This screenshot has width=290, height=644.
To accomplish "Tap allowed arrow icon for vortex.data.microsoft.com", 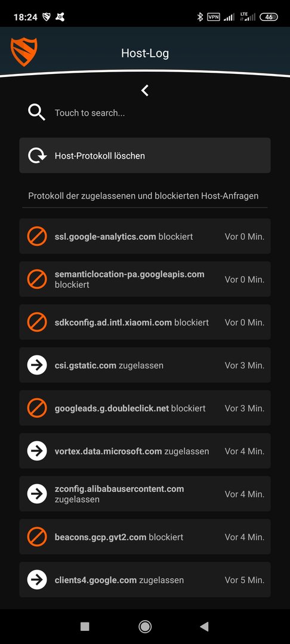I will (37, 451).
